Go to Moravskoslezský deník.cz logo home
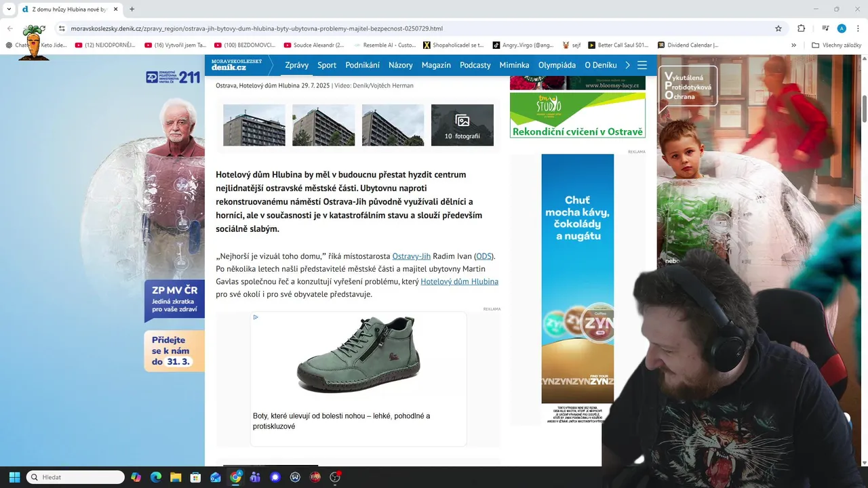The width and height of the screenshot is (868, 488). click(237, 65)
